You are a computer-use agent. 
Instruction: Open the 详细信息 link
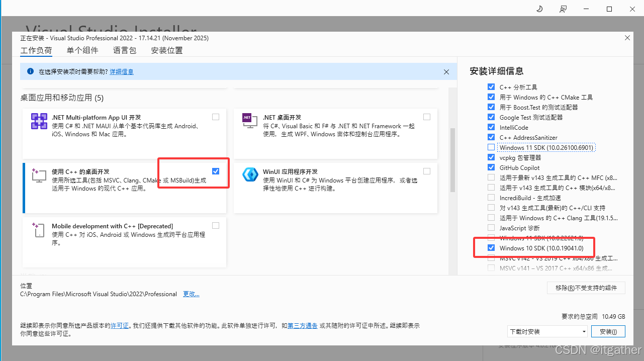click(x=121, y=71)
